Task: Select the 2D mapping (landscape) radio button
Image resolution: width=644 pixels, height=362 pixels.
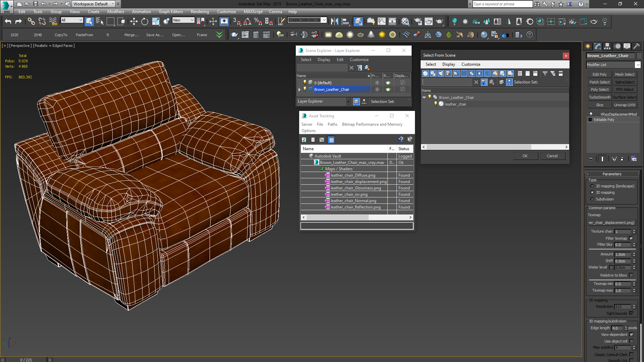Action: (592, 186)
